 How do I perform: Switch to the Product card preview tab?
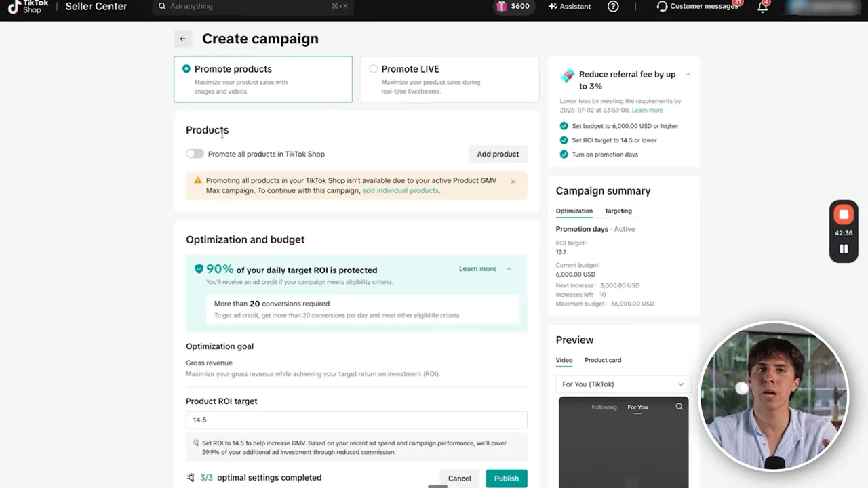pos(603,360)
